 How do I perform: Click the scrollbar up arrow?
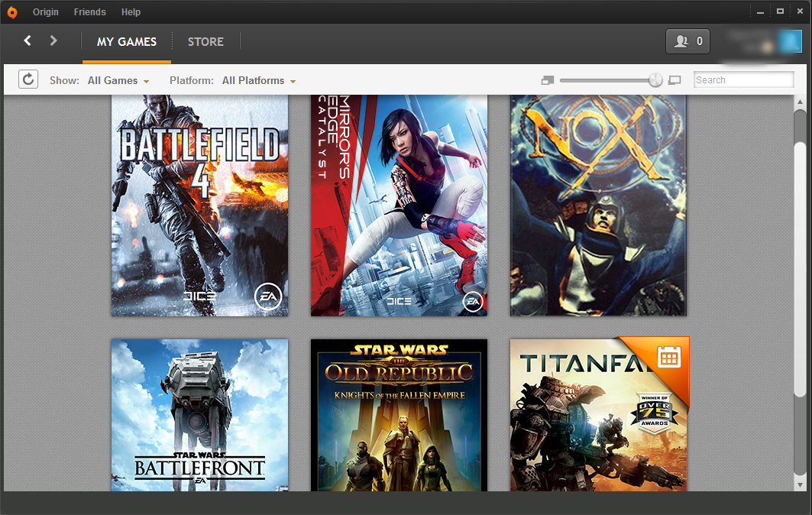(x=800, y=102)
